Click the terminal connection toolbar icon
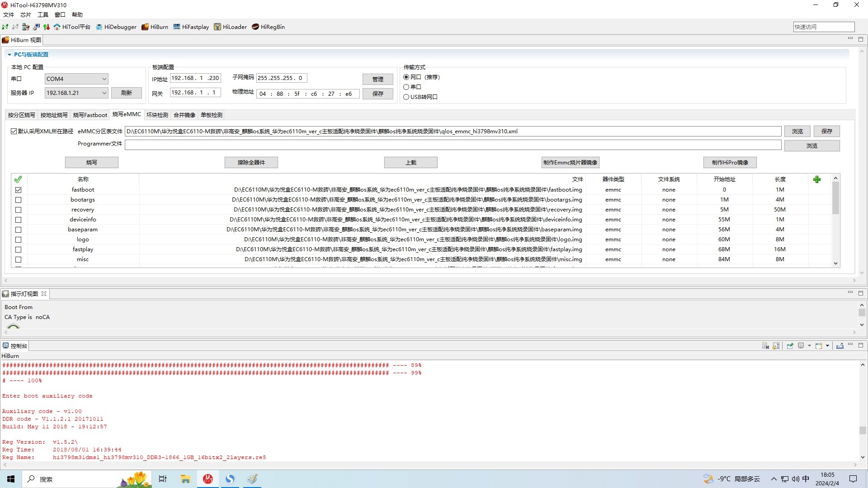This screenshot has width=868, height=488. coord(36,27)
